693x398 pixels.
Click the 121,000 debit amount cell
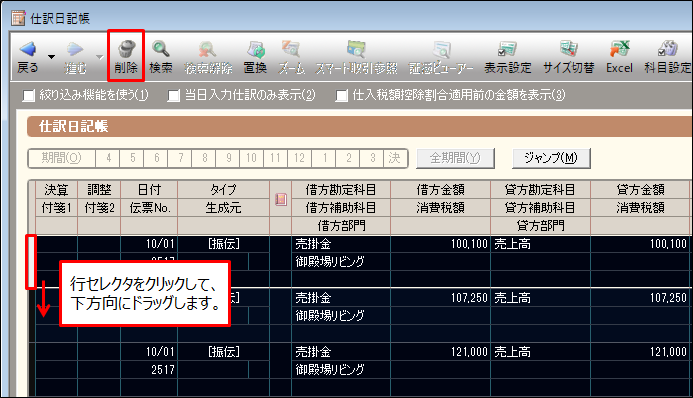[x=441, y=352]
